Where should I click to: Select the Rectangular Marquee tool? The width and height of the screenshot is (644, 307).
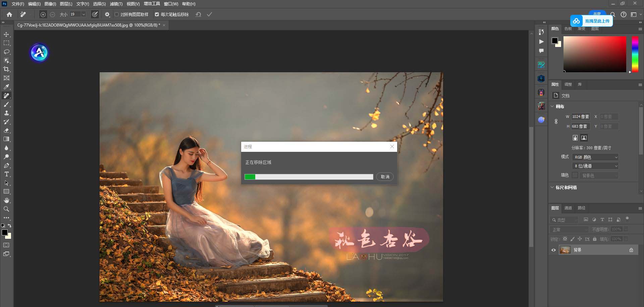pos(6,43)
